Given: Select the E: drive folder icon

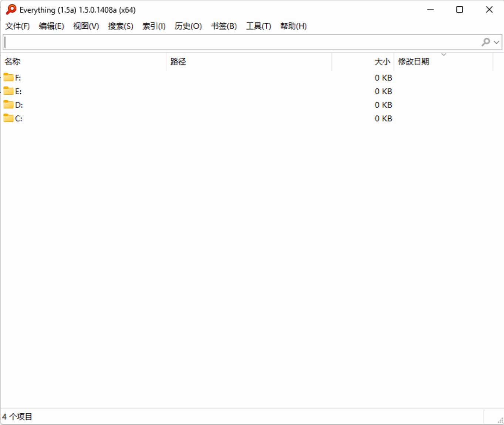Looking at the screenshot, I should coord(9,91).
